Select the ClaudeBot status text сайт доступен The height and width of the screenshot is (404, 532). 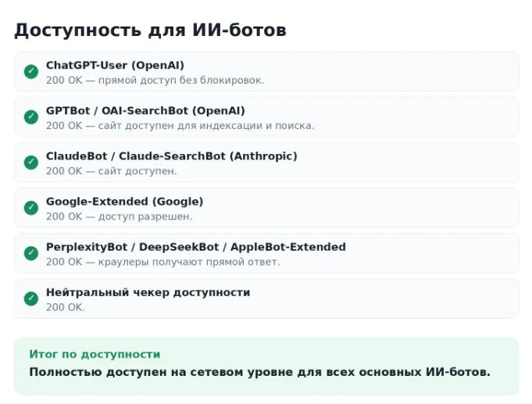(x=137, y=171)
